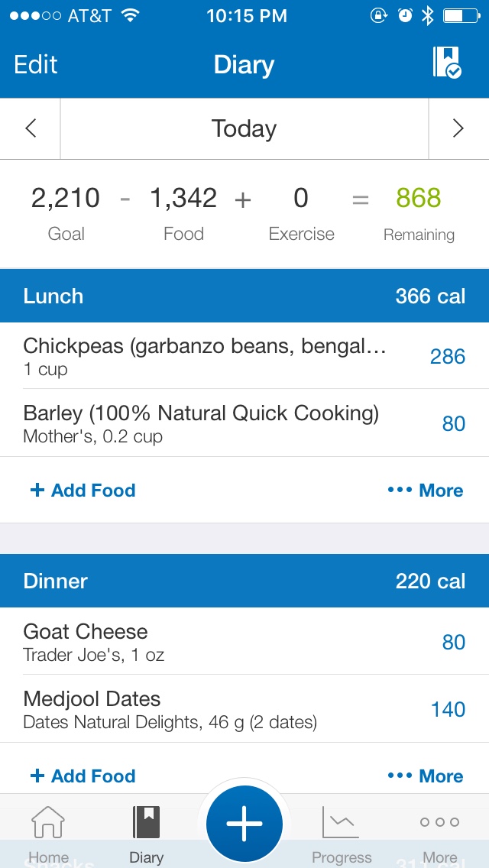
Task: Expand Dinner's More options
Action: coord(426,776)
